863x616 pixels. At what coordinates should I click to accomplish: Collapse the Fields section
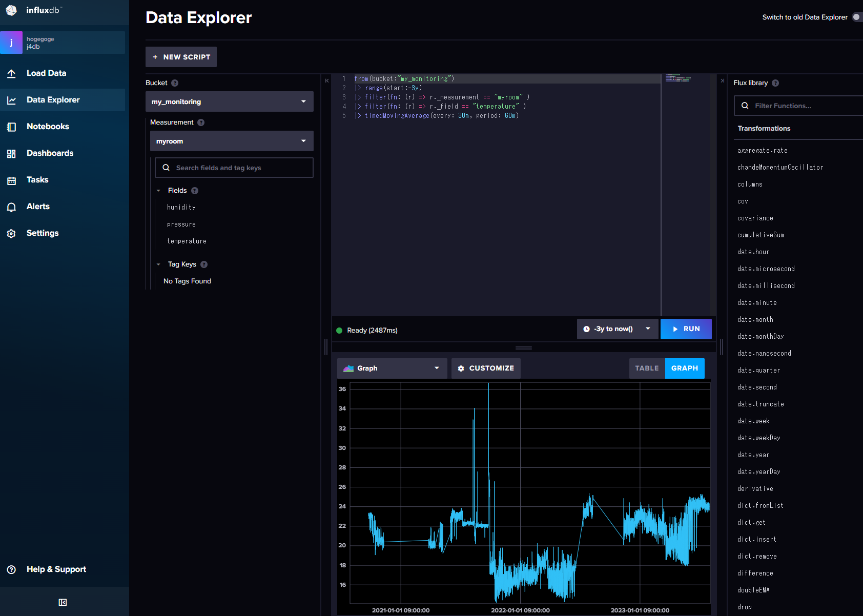pyautogui.click(x=158, y=191)
